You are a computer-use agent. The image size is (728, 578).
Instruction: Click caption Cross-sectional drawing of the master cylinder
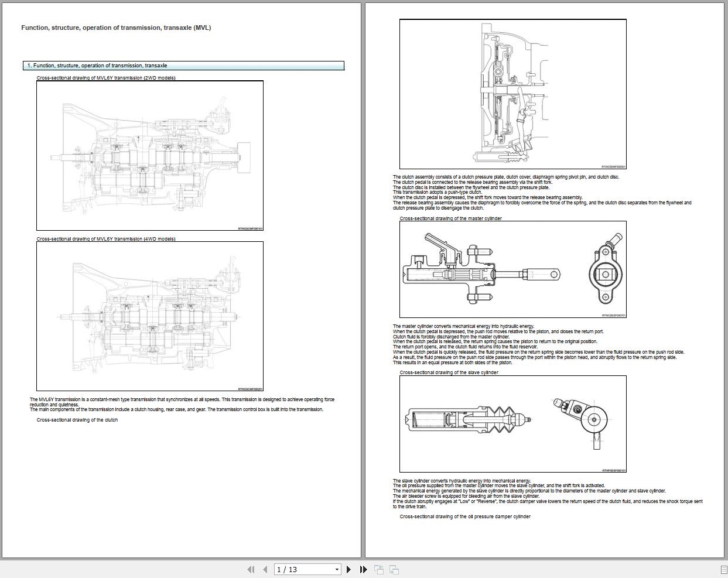(450, 218)
